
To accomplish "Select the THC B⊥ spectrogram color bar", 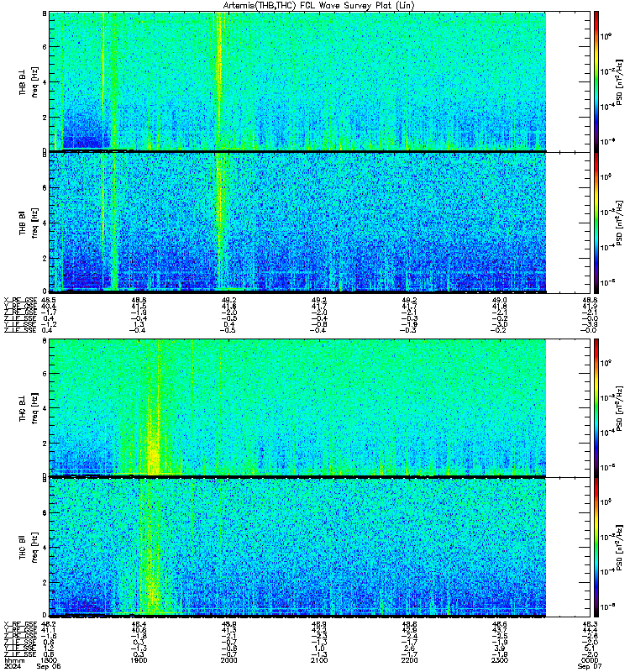I will pos(596,407).
